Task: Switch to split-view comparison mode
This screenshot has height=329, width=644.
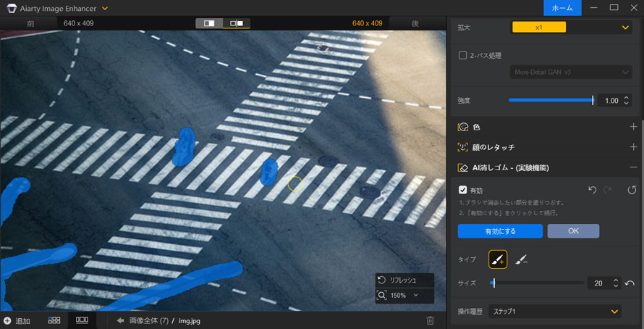Action: tap(209, 23)
